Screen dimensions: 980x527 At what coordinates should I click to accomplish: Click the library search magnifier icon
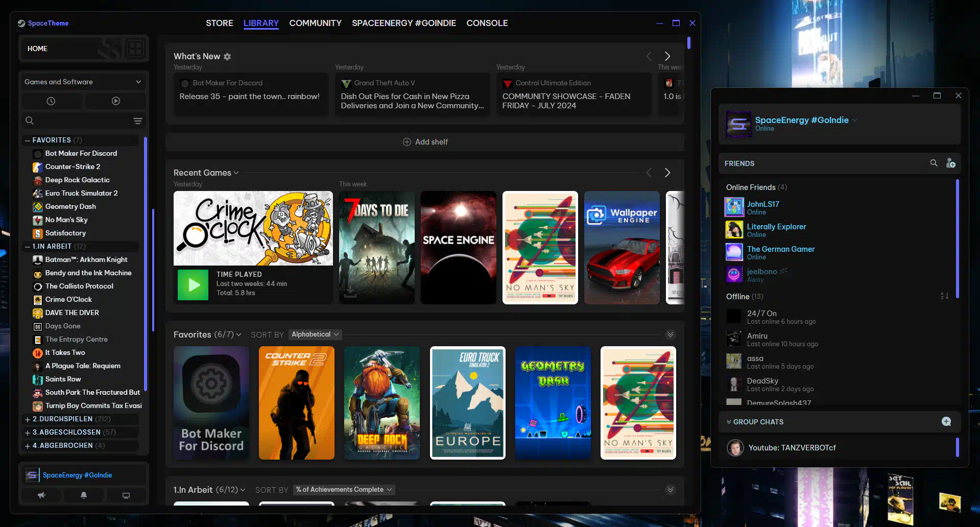pyautogui.click(x=30, y=121)
